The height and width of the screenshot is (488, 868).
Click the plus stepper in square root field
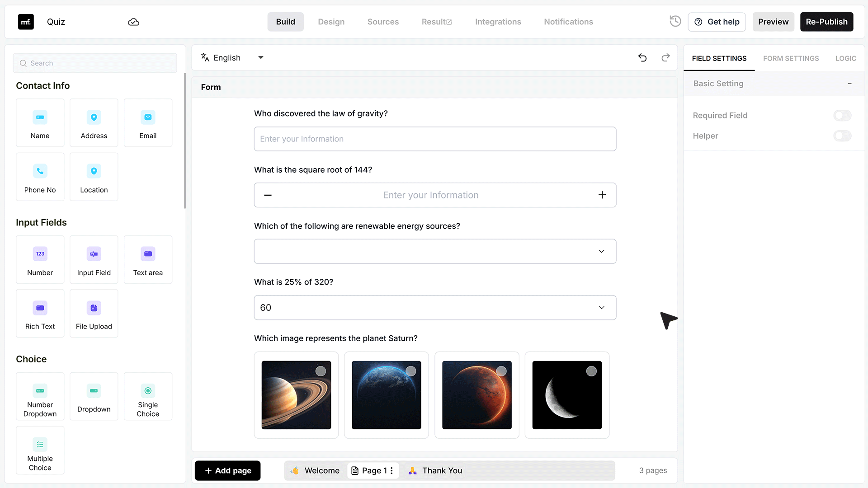click(602, 195)
